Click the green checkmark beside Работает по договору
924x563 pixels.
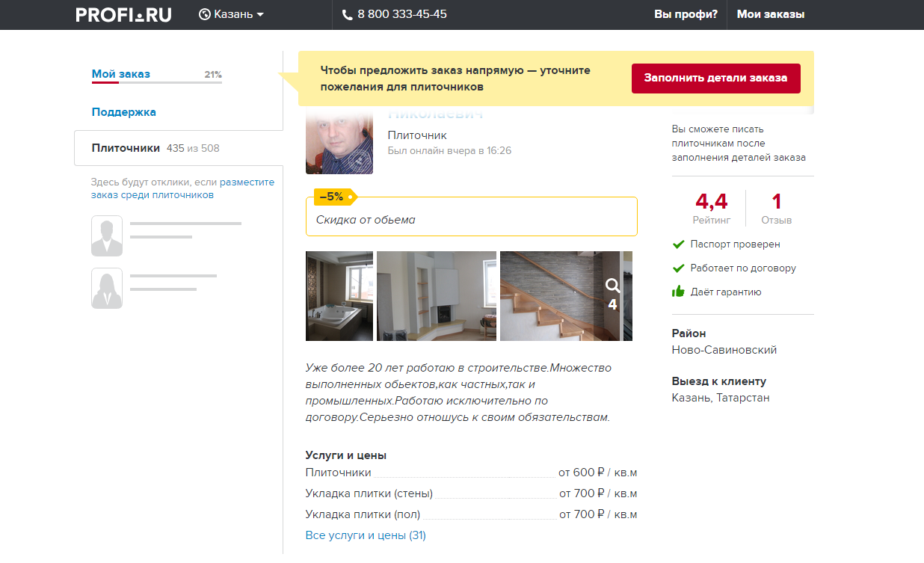678,268
